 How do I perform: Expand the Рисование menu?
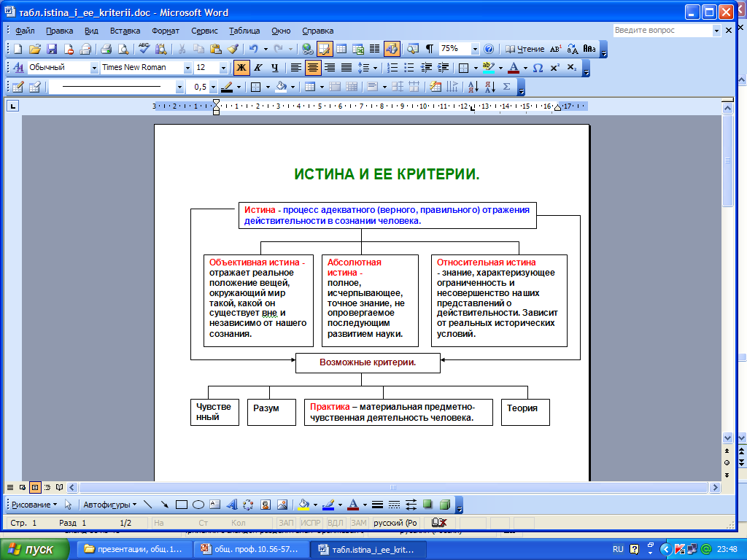(34, 505)
